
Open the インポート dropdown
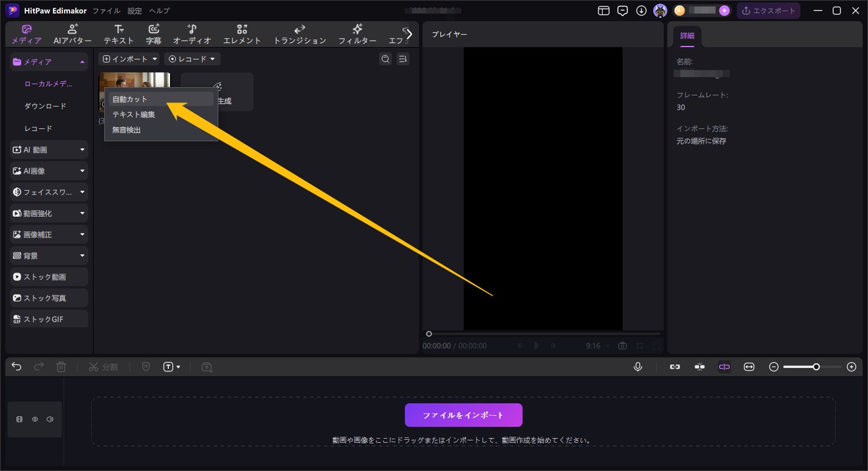pos(128,58)
